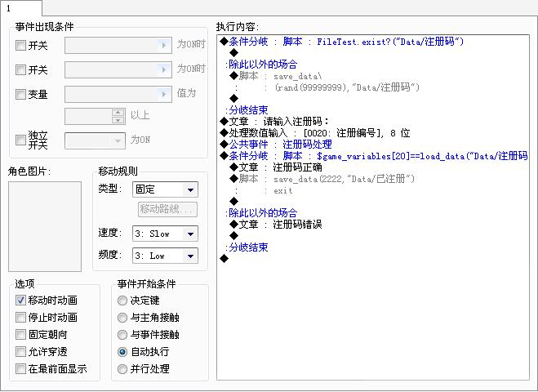The image size is (538, 392).
Task: Enable 允许穿透 option
Action: point(20,351)
